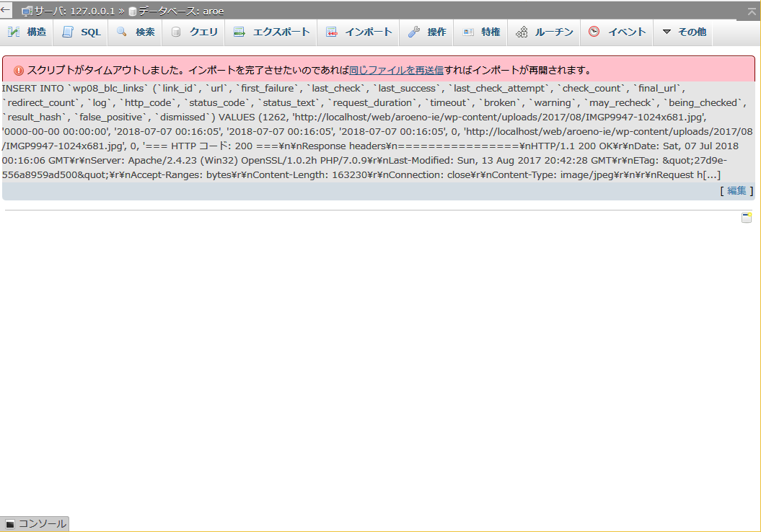This screenshot has height=532, width=761.
Task: Collapse the top menu using the corner arrow
Action: [752, 11]
